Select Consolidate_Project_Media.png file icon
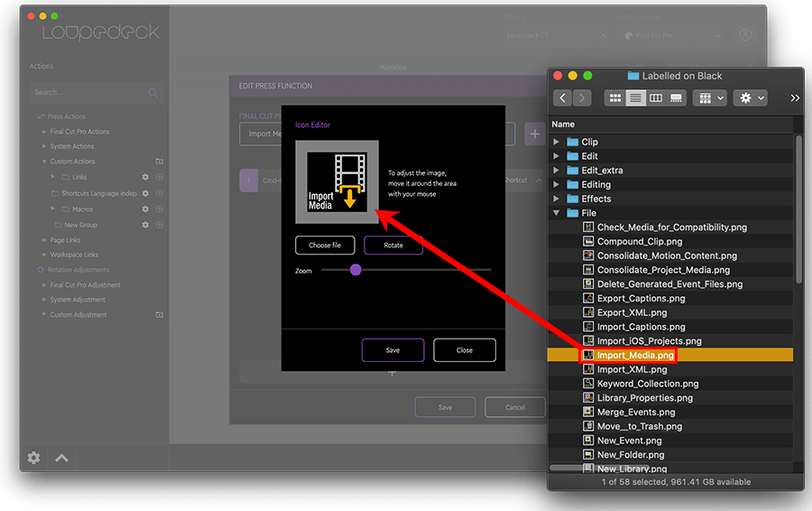 coord(587,269)
